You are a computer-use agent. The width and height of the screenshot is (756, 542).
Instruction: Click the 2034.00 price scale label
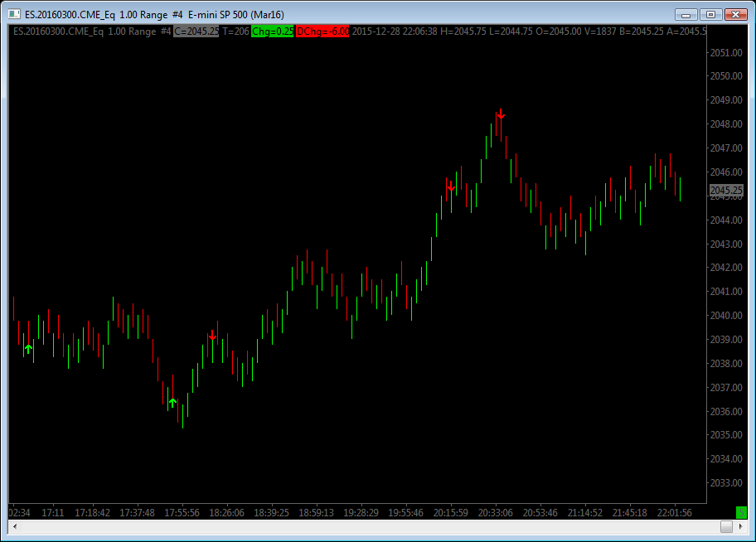(x=726, y=459)
